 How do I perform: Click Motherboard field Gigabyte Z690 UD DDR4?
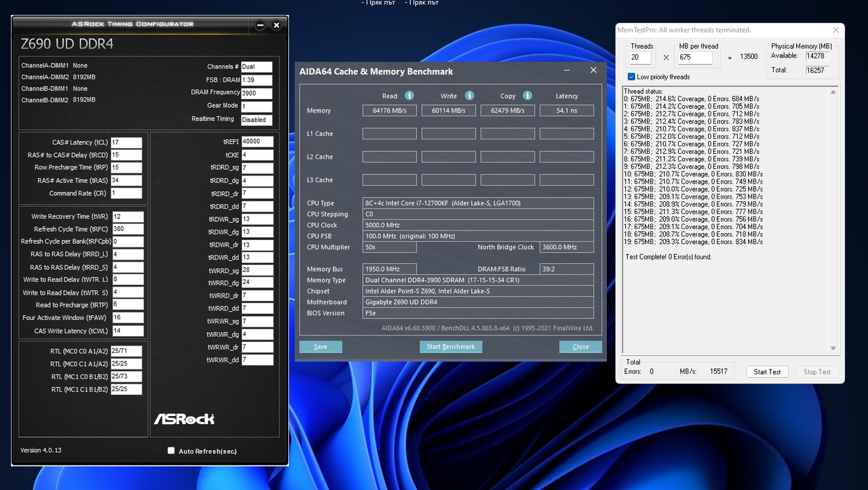tap(478, 302)
